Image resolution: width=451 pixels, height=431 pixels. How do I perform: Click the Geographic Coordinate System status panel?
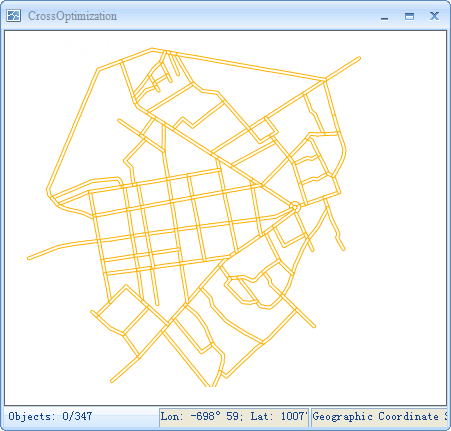pos(379,417)
